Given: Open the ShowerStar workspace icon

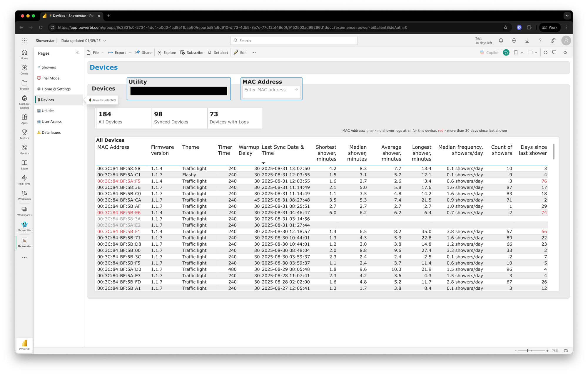Looking at the screenshot, I should (x=24, y=227).
